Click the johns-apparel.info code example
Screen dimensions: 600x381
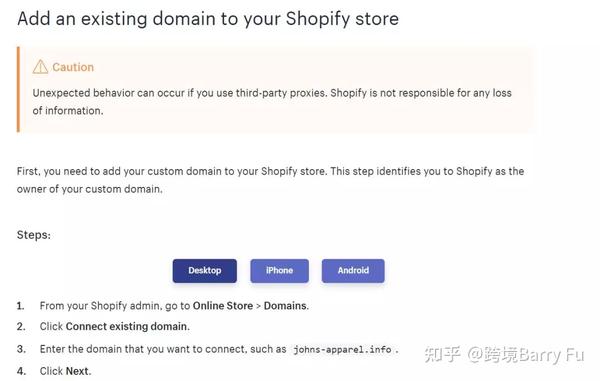tap(342, 350)
